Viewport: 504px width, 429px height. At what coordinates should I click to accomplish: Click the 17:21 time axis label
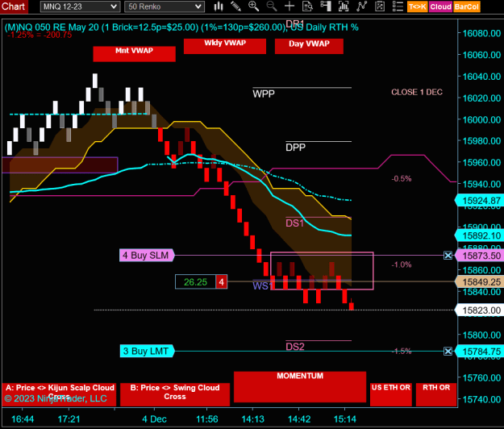point(69,419)
